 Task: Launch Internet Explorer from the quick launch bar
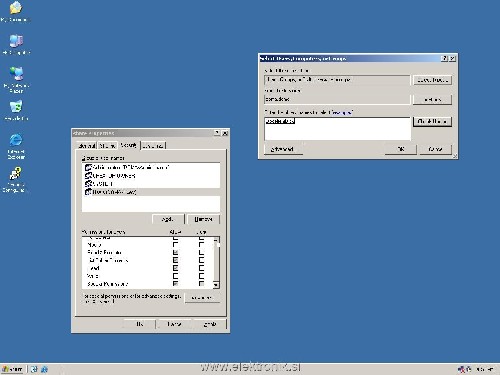point(44,369)
